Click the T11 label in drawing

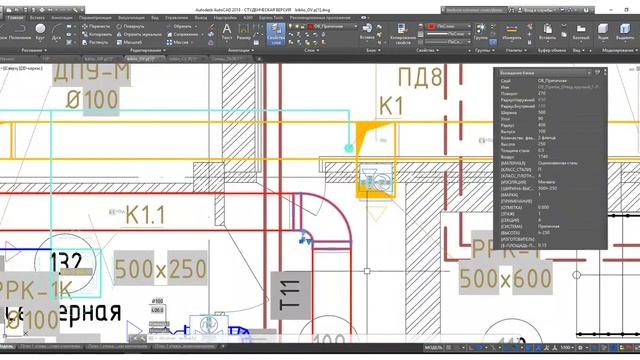(x=290, y=294)
